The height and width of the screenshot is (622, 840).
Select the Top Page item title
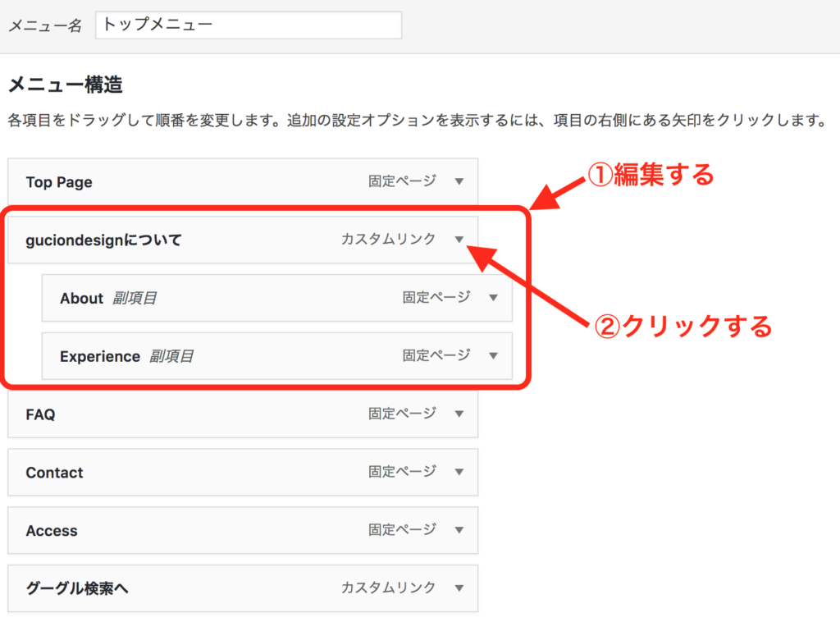point(59,182)
